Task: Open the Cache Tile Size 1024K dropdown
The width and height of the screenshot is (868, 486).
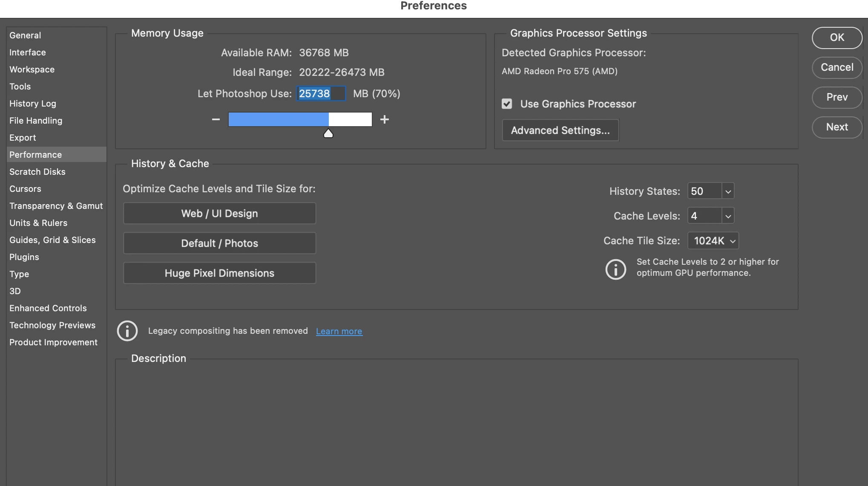Action: pos(713,241)
